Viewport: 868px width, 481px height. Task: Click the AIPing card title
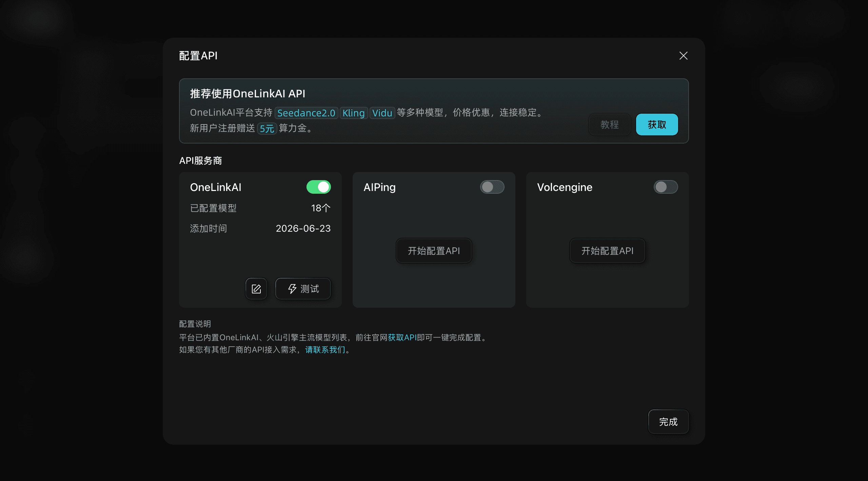tap(380, 187)
